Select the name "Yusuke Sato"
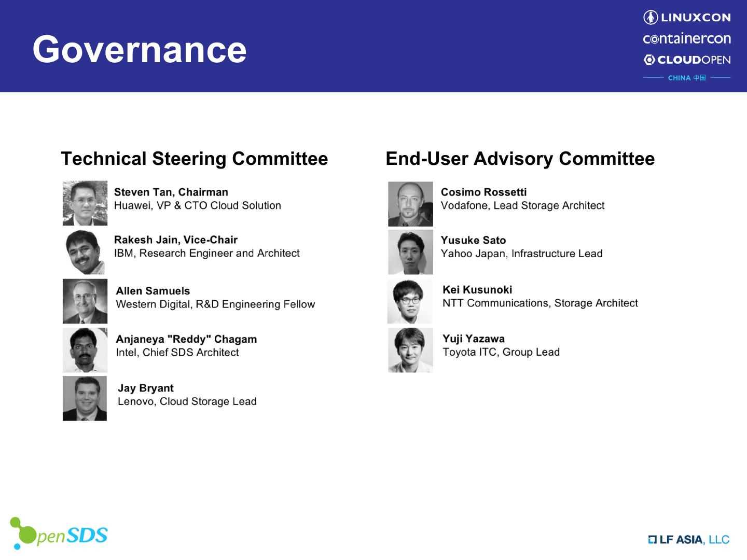The width and height of the screenshot is (747, 560). pos(474,241)
